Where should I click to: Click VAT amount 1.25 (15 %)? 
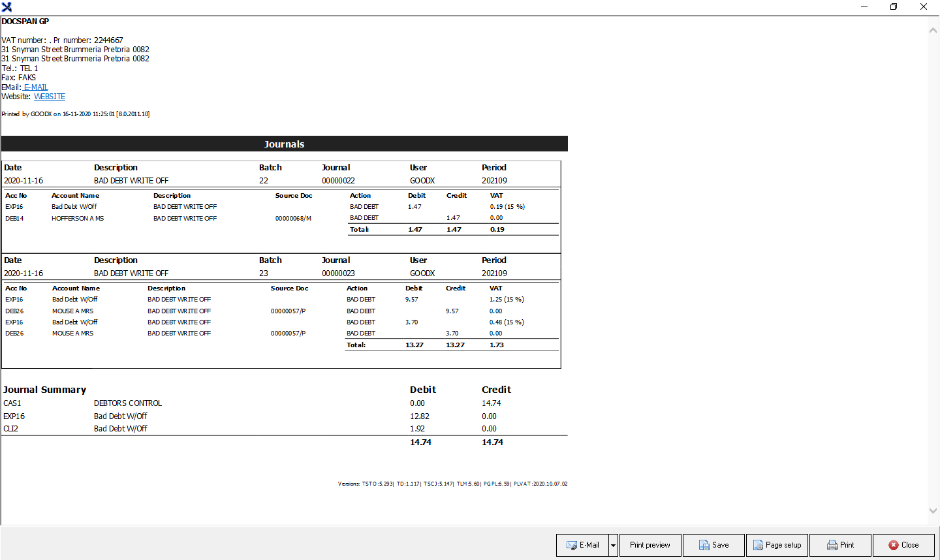coord(507,300)
